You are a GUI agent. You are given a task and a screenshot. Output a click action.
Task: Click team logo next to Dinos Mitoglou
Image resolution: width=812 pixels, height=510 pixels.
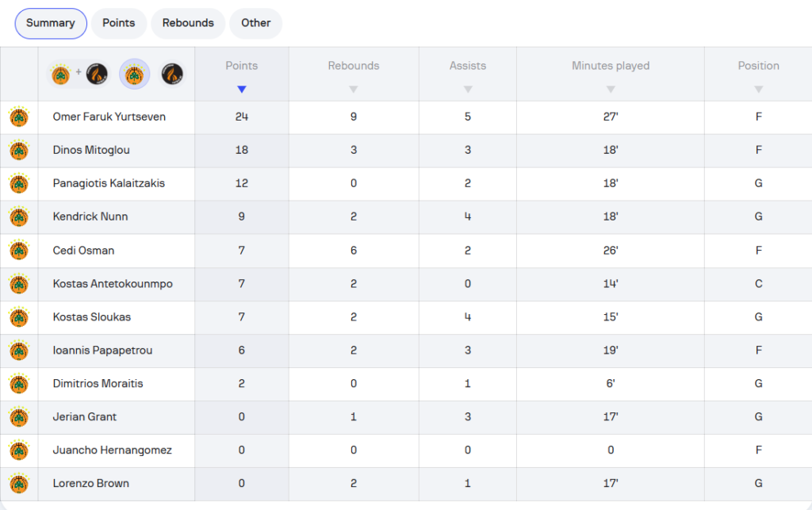[x=19, y=151]
